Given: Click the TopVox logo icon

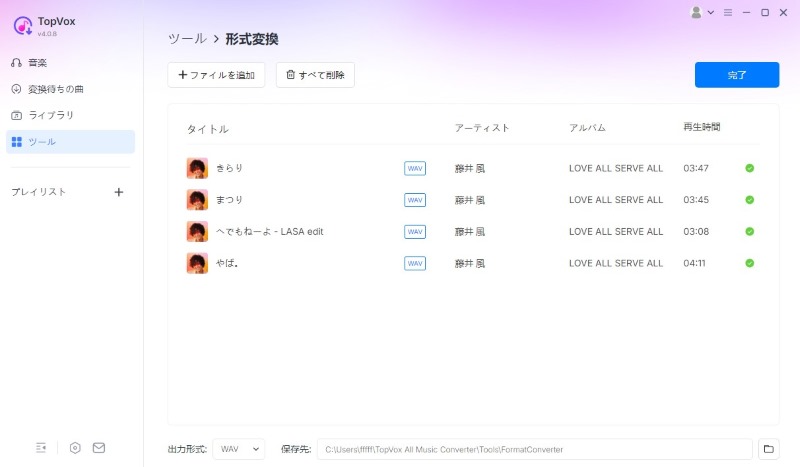Looking at the screenshot, I should click(22, 26).
